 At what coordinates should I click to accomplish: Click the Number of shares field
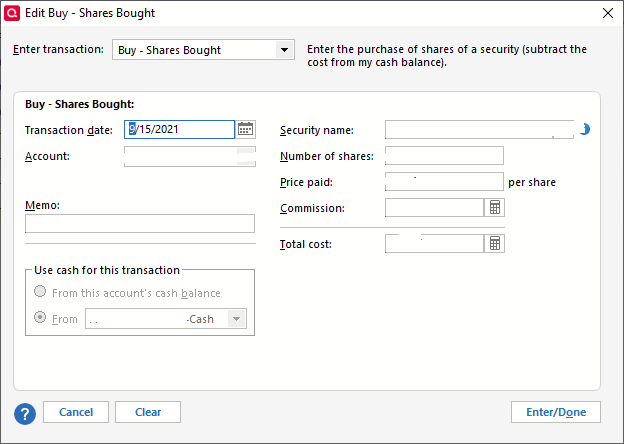click(x=444, y=155)
